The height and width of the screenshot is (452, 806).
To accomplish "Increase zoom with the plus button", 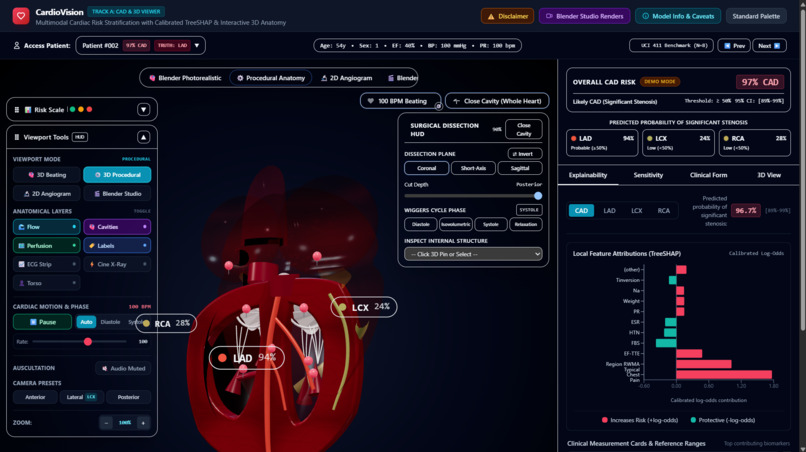I will pos(143,423).
